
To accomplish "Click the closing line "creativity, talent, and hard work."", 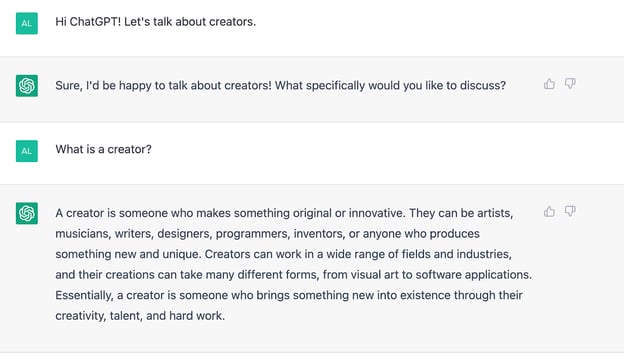I will (140, 316).
